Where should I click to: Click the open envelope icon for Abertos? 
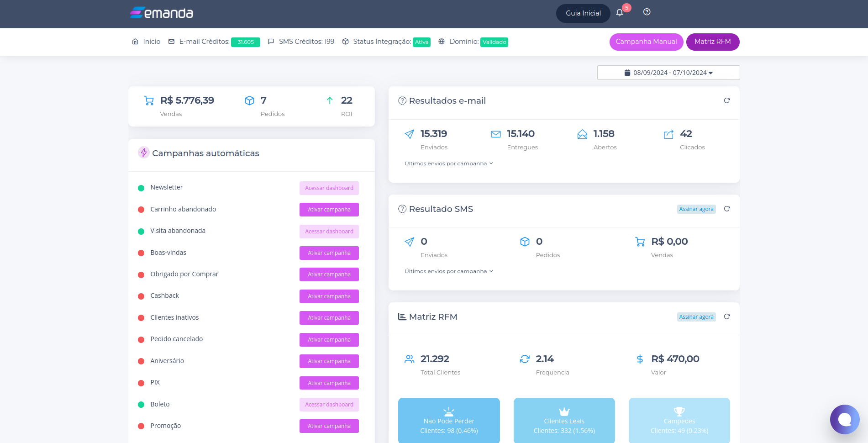tap(582, 134)
